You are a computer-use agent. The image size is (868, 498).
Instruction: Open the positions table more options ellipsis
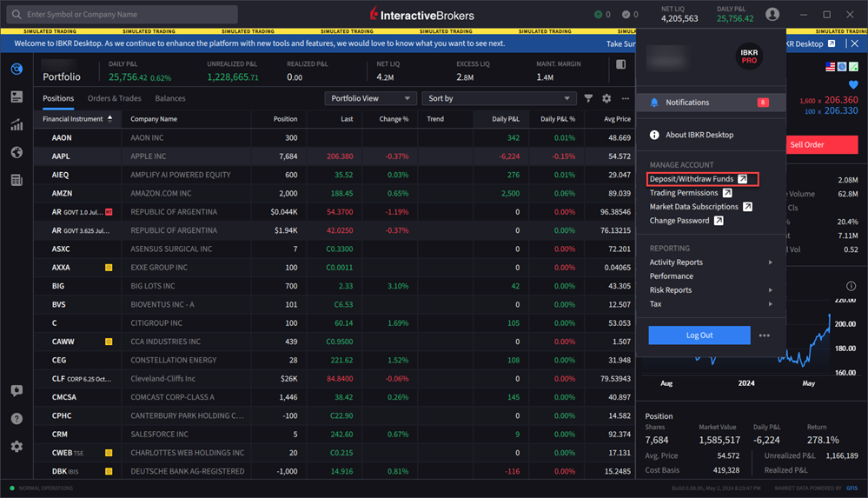click(x=626, y=98)
